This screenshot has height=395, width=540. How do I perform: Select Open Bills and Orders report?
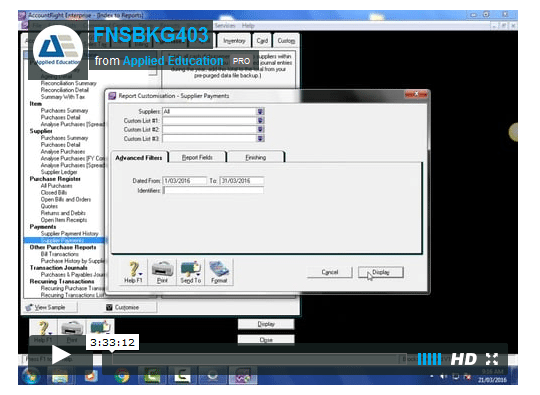(x=66, y=199)
